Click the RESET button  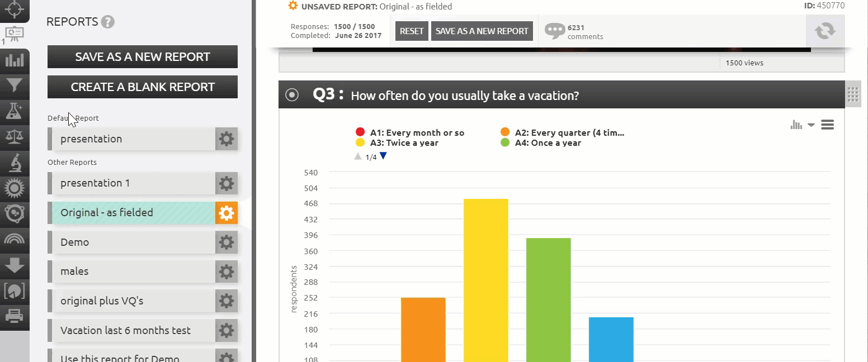point(412,31)
